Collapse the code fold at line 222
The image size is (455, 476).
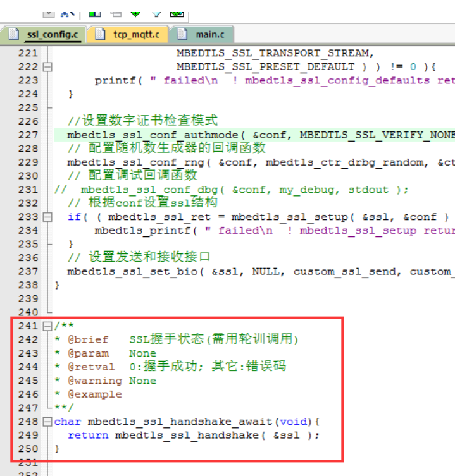click(x=47, y=67)
